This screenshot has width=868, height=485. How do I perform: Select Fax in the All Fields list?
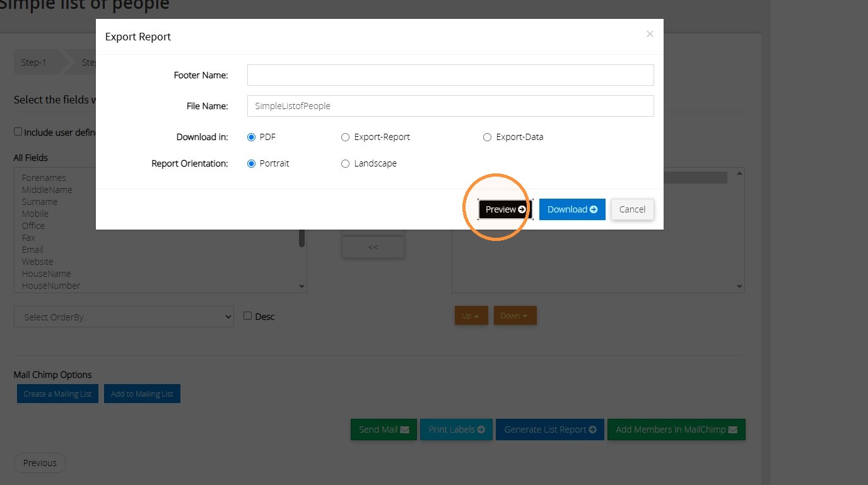[x=28, y=238]
